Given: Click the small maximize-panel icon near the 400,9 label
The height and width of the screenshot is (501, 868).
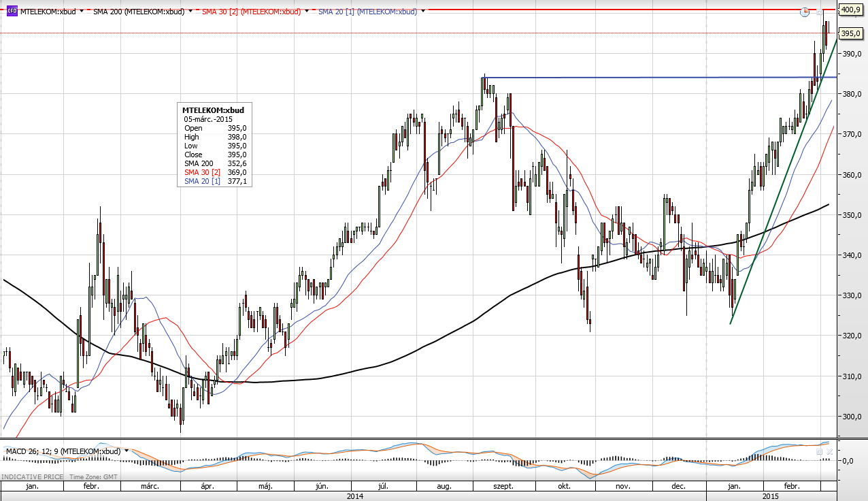Looking at the screenshot, I should point(819,12).
